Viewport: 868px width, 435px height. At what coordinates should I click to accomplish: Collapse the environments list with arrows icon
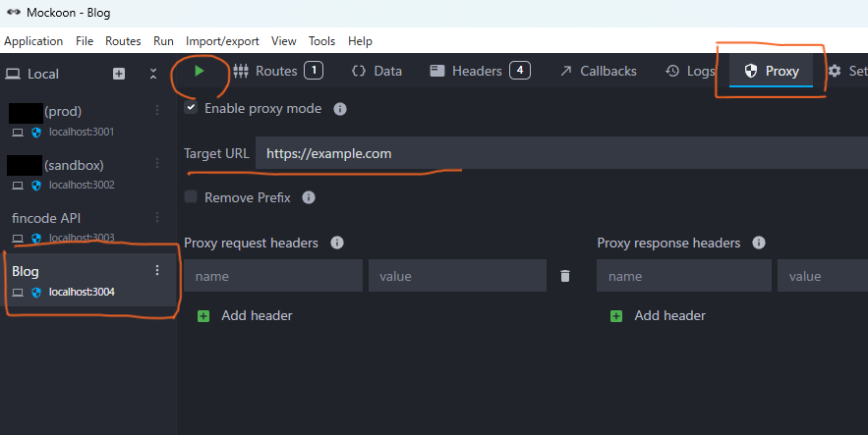153,74
